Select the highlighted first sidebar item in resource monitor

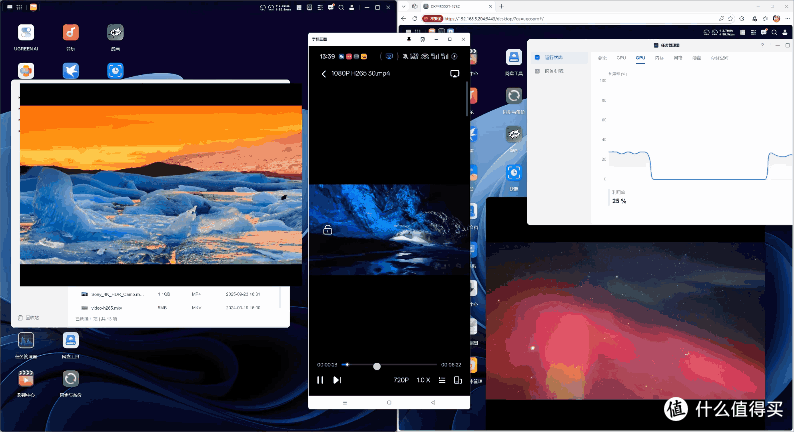[x=559, y=58]
